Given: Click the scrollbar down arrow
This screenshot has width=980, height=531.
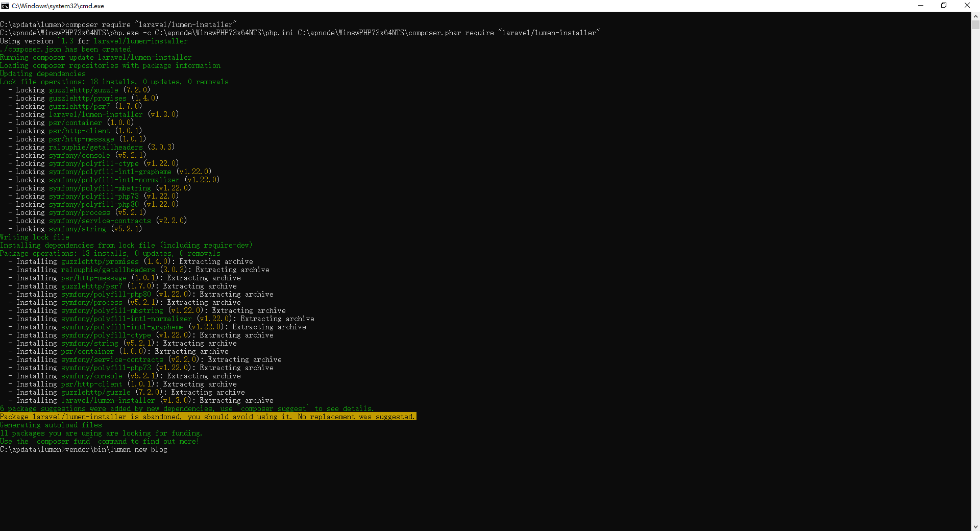Looking at the screenshot, I should click(x=975, y=526).
